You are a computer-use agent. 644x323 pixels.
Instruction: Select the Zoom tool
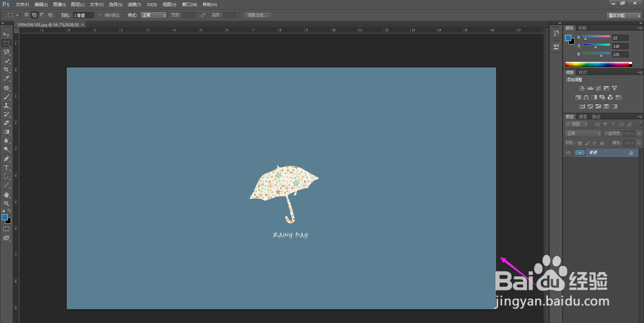tap(6, 203)
